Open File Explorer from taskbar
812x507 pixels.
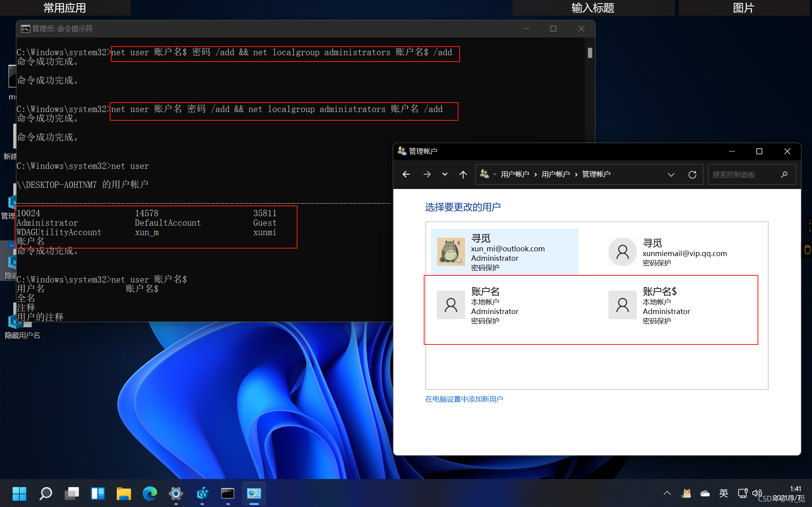(x=123, y=493)
